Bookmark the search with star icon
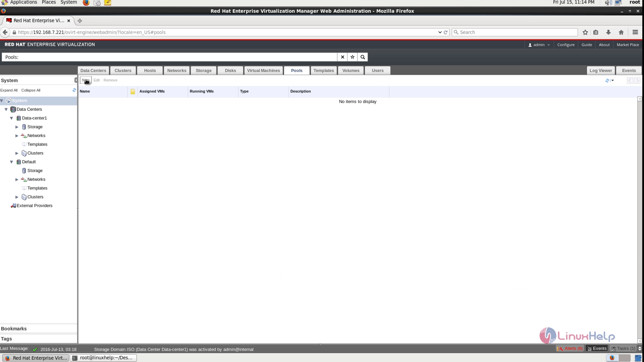This screenshot has width=644, height=362. tap(353, 57)
